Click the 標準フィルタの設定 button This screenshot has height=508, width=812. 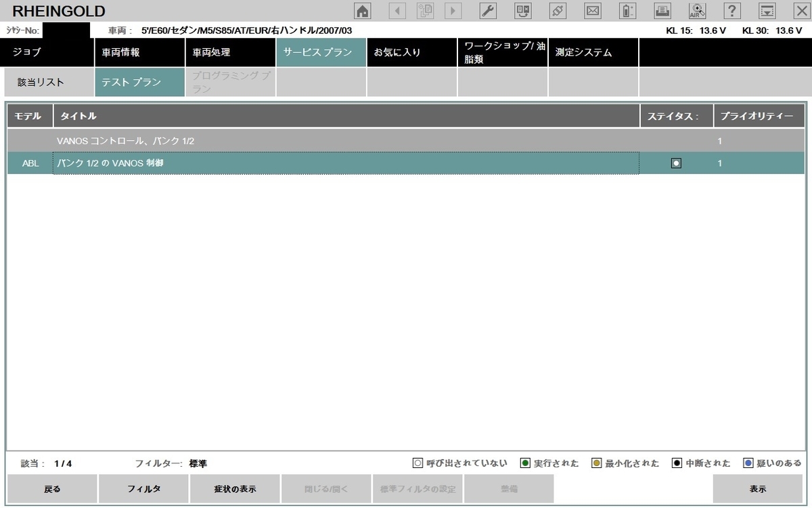point(418,488)
